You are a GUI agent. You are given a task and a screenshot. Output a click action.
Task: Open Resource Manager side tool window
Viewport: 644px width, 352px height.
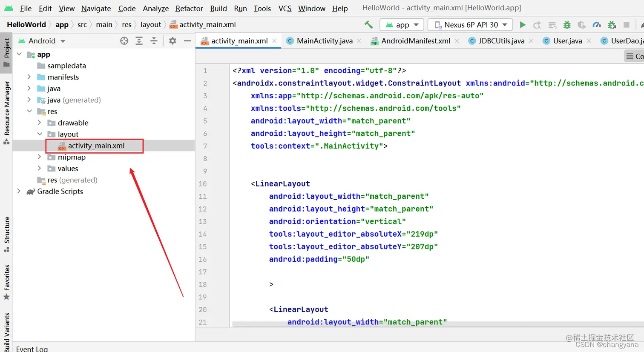click(6, 112)
